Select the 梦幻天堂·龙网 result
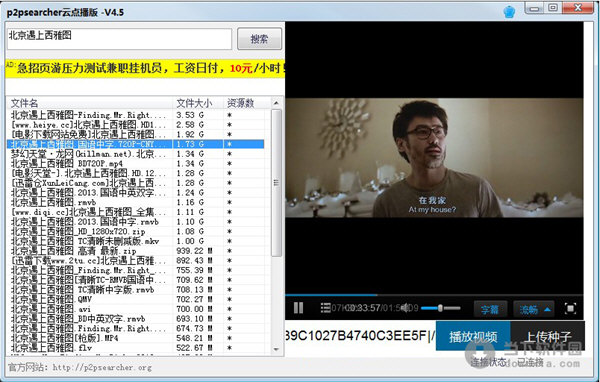This screenshot has height=382, width=600. click(x=135, y=154)
